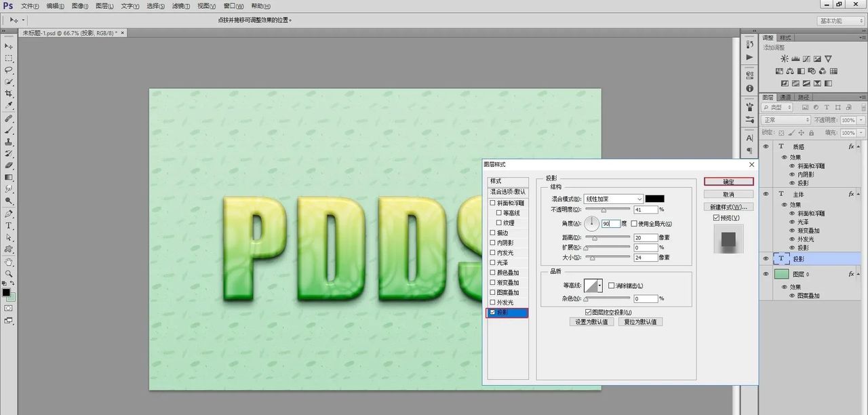Viewport: 868px width, 415px height.
Task: Open the 等高线 contour picker arrow
Action: (599, 286)
